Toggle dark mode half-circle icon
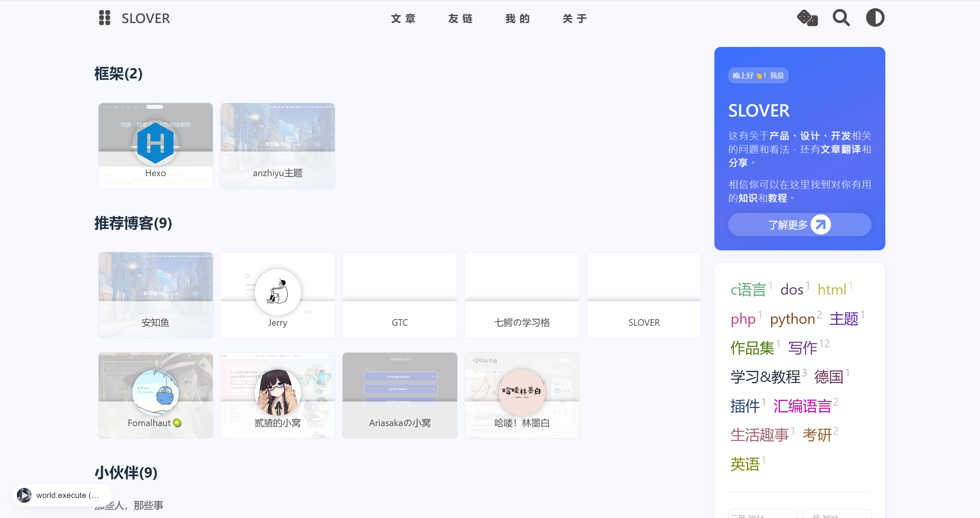The image size is (980, 518). pos(875,18)
